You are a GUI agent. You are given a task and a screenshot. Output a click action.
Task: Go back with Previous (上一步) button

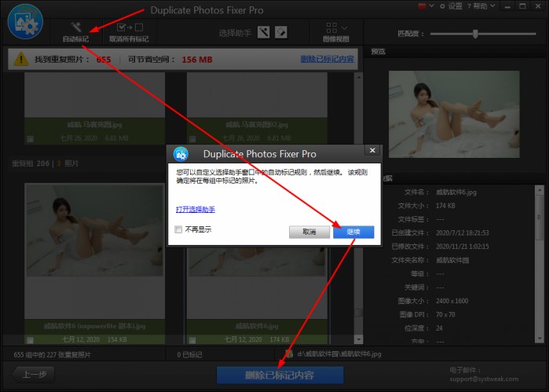[34, 375]
